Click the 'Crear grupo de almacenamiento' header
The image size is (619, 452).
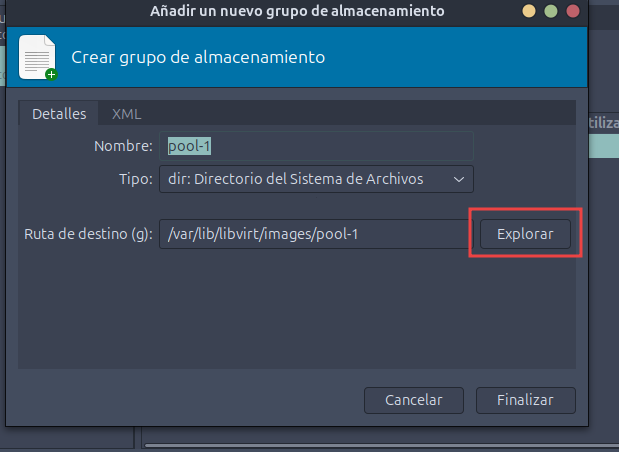[198, 57]
